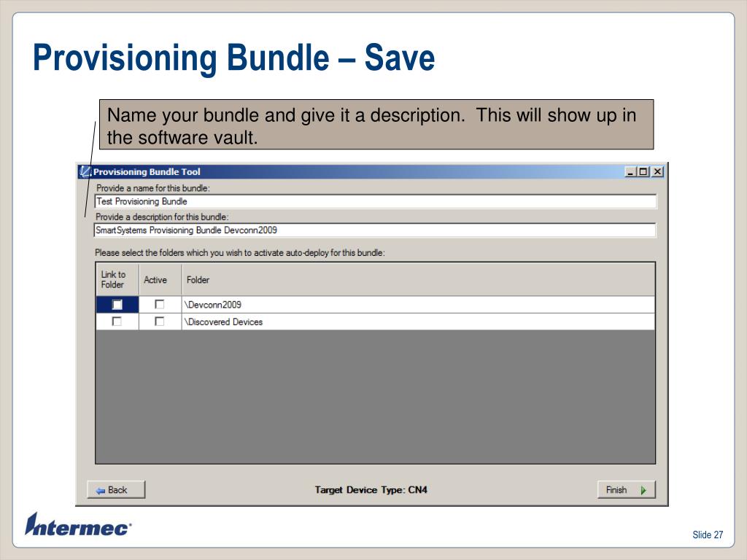Click the Folder column header
The height and width of the screenshot is (560, 747).
(418, 279)
